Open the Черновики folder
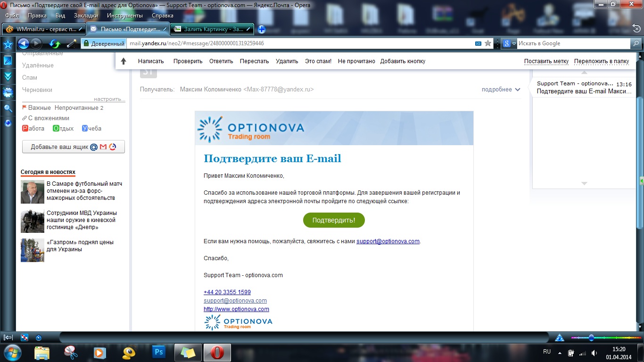Screen dimensions: 644x362 [x=37, y=90]
